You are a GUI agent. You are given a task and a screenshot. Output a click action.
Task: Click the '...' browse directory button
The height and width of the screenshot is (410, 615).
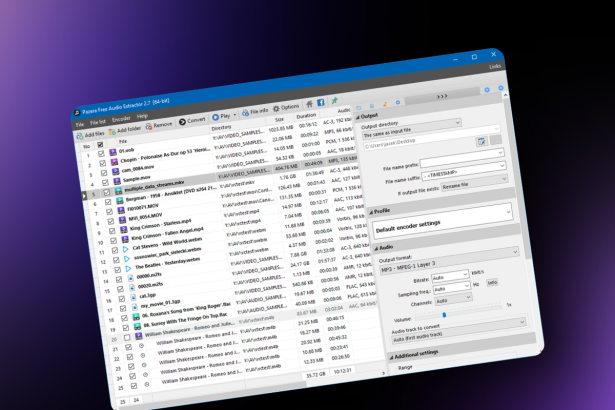[x=496, y=140]
